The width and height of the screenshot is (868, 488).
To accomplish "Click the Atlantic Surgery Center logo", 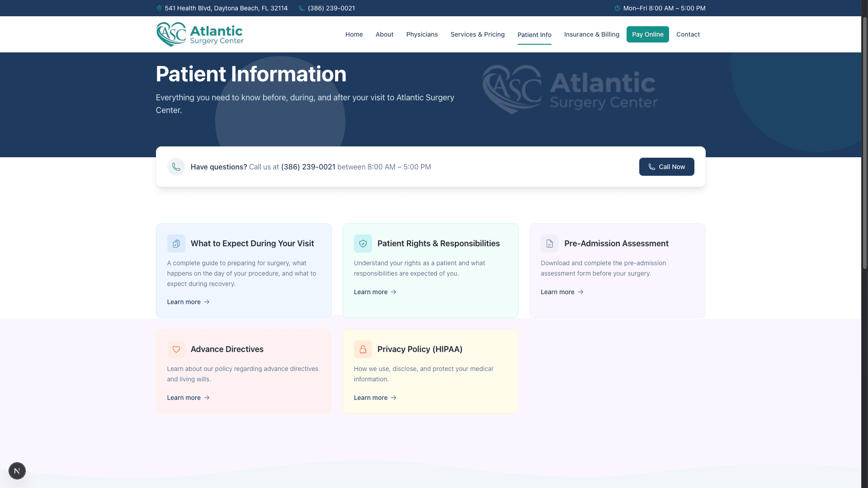I will point(199,34).
